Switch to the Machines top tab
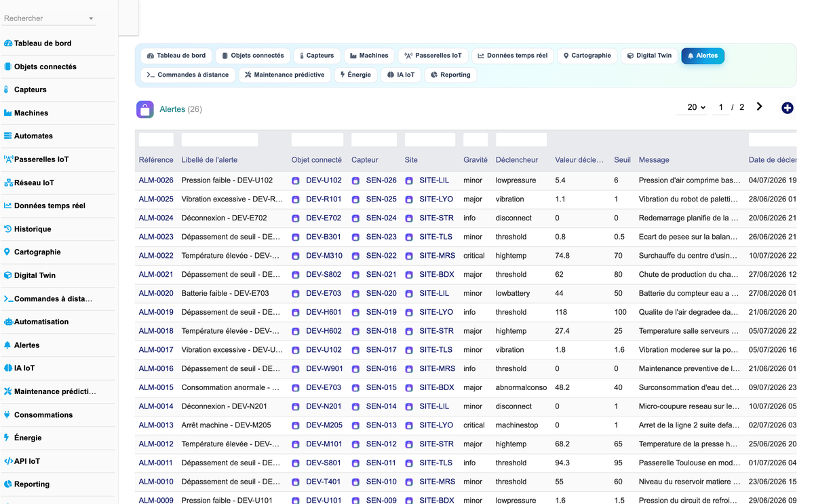 369,56
